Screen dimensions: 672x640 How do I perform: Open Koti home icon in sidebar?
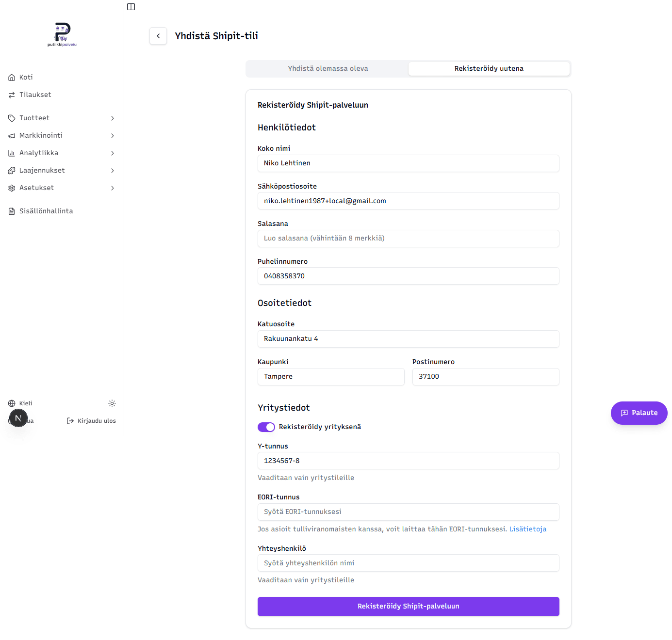pos(12,78)
